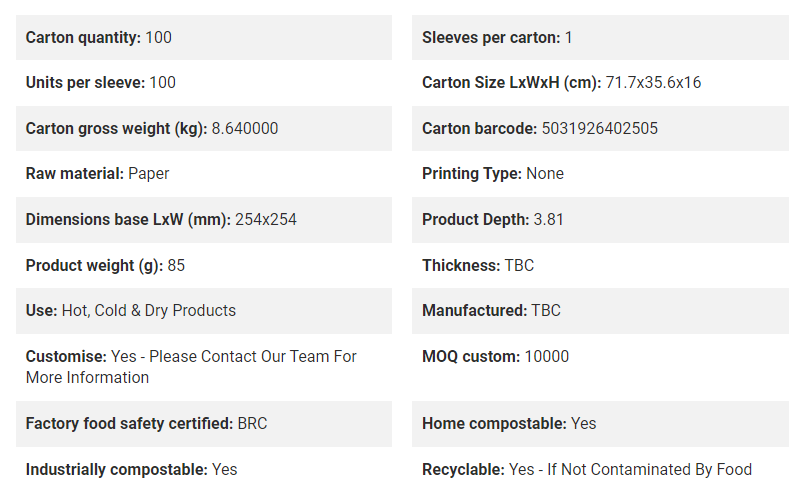This screenshot has width=804, height=497.
Task: Click Use Hot, Cold & Dry Products row
Action: (204, 311)
